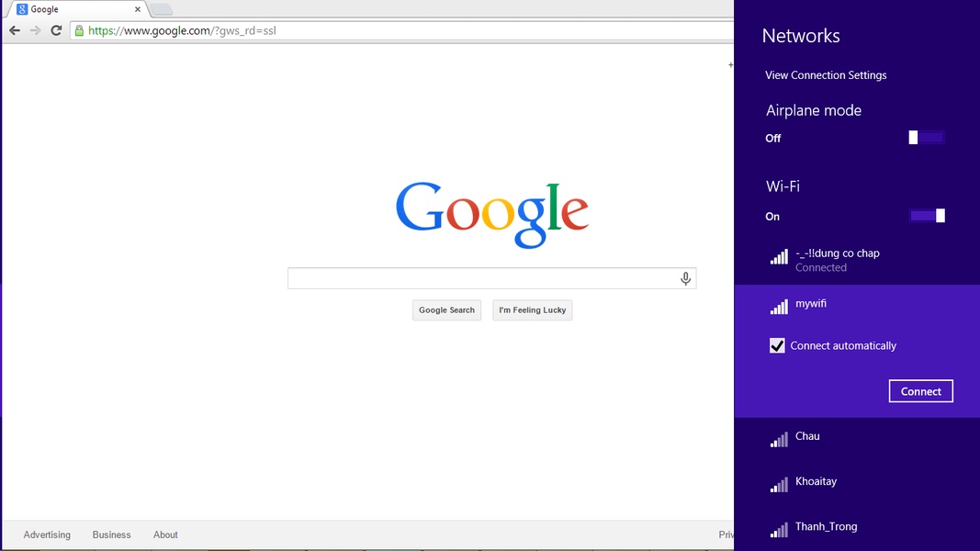This screenshot has height=551, width=980.
Task: Click the Networks panel heading
Action: point(801,36)
